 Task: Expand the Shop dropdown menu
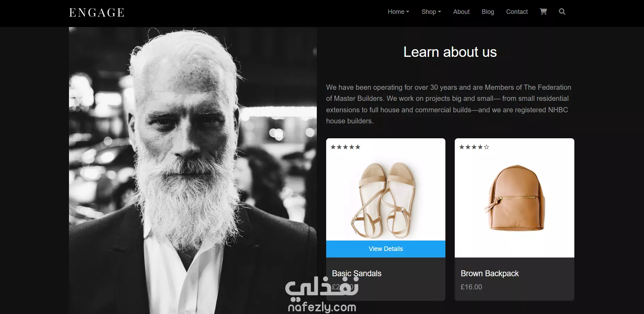431,12
